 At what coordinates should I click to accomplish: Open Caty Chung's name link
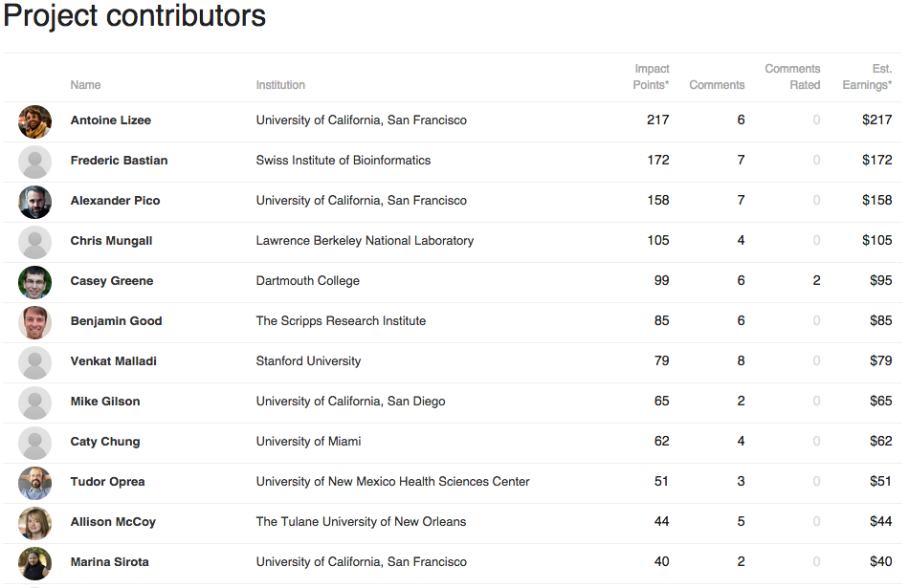click(x=105, y=442)
